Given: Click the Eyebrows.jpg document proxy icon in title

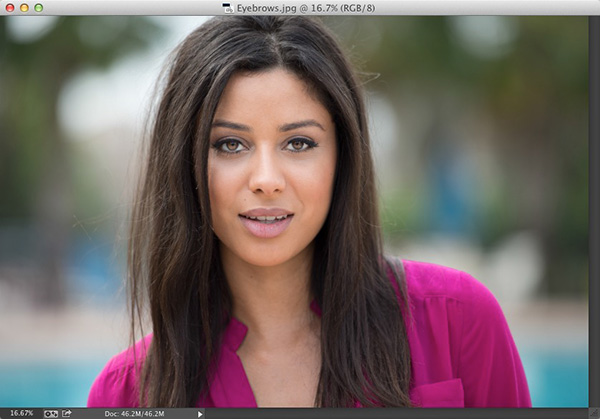Looking at the screenshot, I should [x=228, y=8].
